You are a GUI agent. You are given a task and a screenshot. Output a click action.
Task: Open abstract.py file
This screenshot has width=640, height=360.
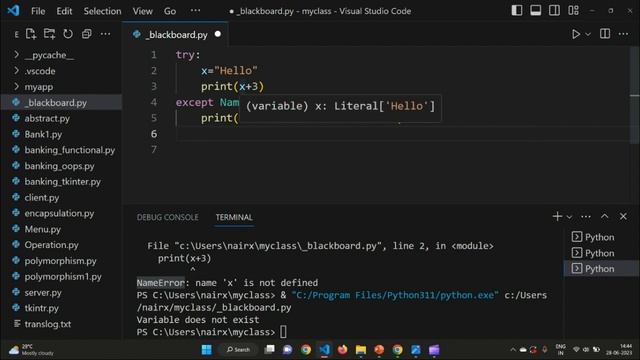click(61, 118)
